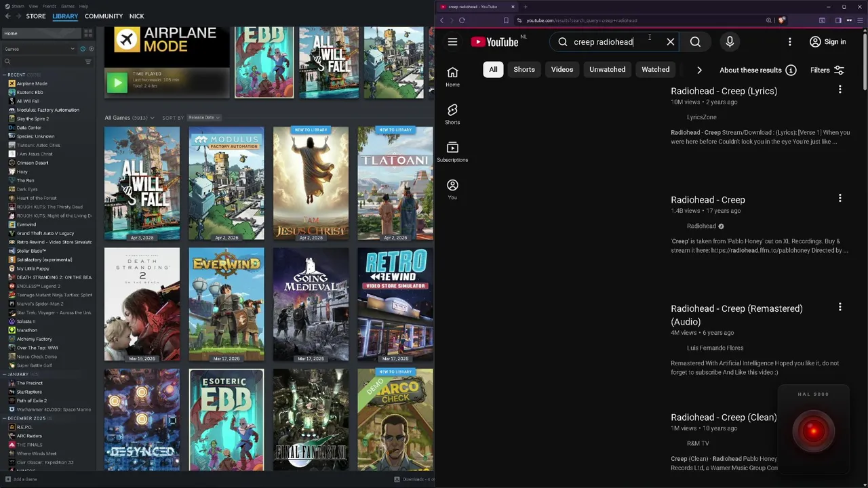Show more filter chips with right arrow
This screenshot has height=488, width=868.
tap(699, 70)
